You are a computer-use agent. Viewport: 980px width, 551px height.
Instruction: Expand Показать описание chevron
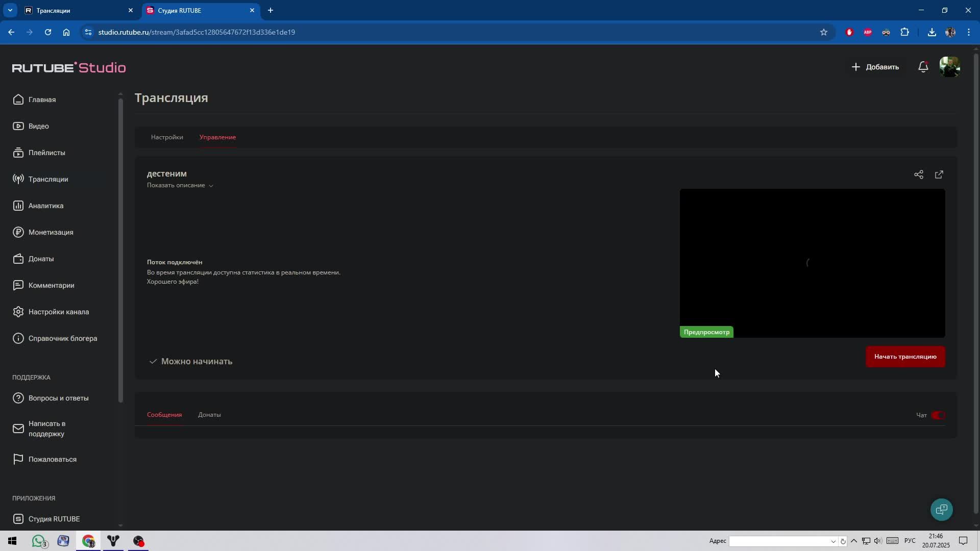[x=211, y=186]
